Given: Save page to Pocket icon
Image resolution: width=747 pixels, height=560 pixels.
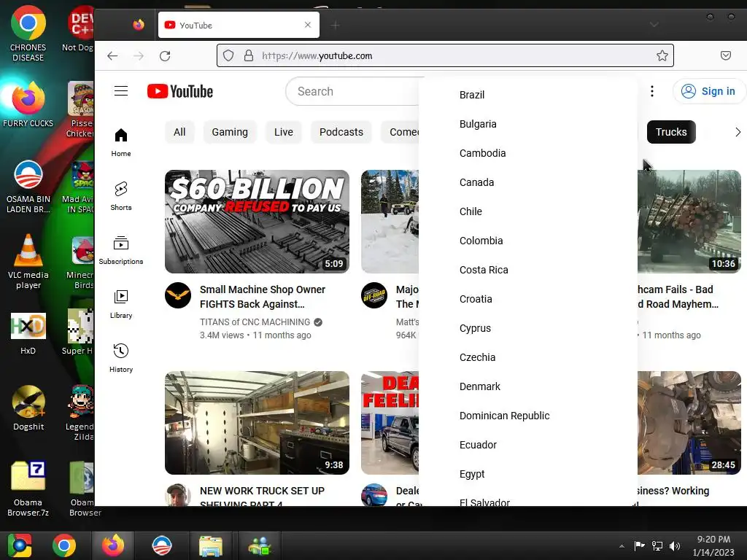Looking at the screenshot, I should [x=726, y=55].
